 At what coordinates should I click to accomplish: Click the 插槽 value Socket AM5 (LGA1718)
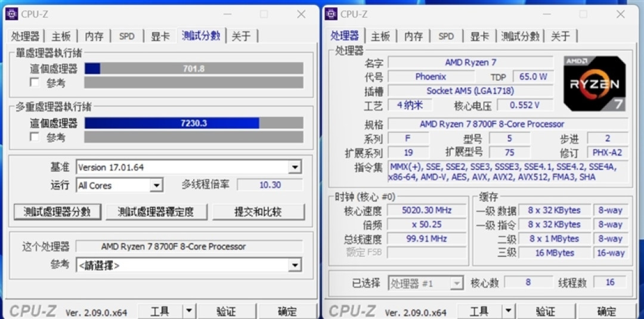tap(470, 90)
